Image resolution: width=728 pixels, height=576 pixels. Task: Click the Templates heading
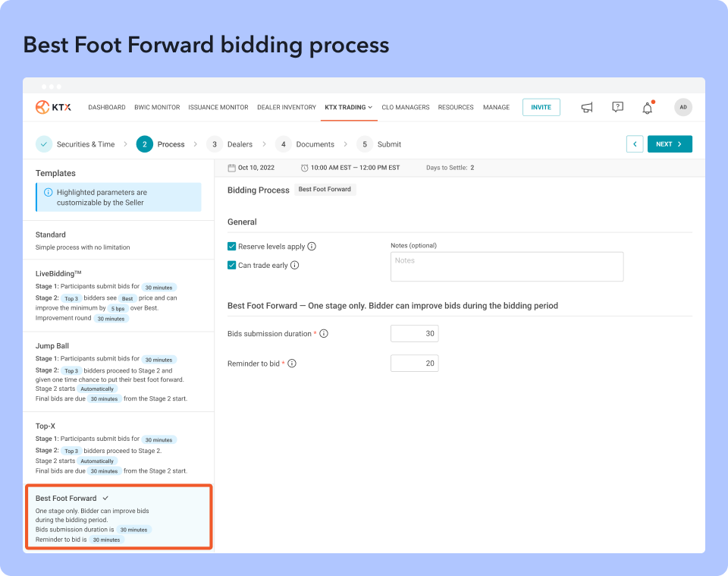(x=55, y=173)
